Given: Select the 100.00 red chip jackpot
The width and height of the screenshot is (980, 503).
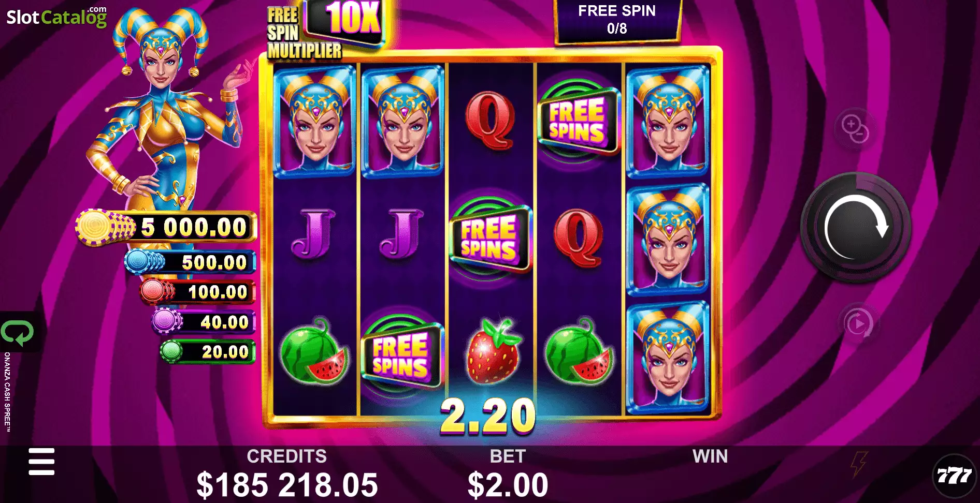Looking at the screenshot, I should 198,292.
